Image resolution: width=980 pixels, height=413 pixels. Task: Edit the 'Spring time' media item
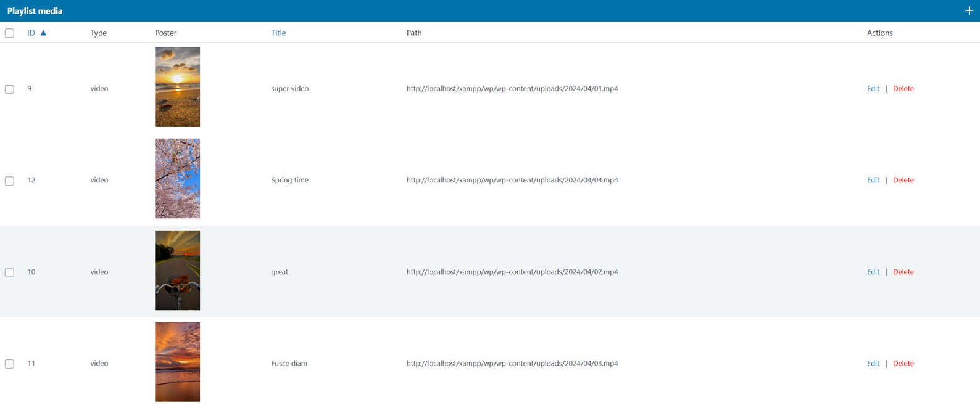point(873,180)
